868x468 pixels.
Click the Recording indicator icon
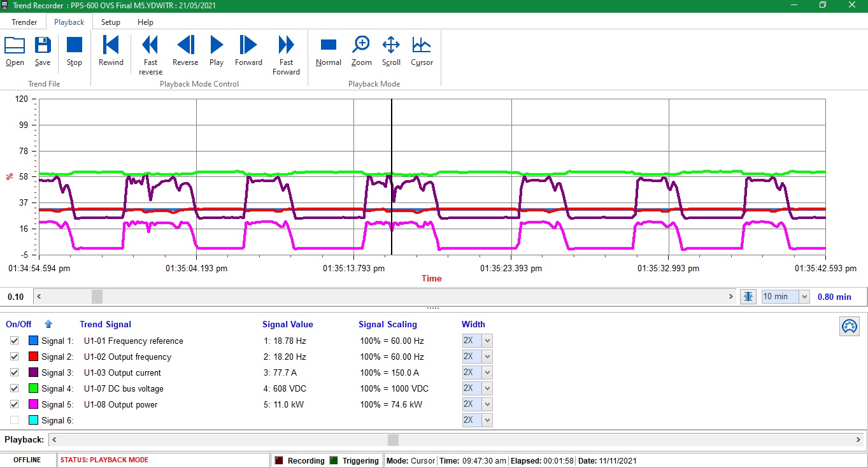tap(278, 460)
